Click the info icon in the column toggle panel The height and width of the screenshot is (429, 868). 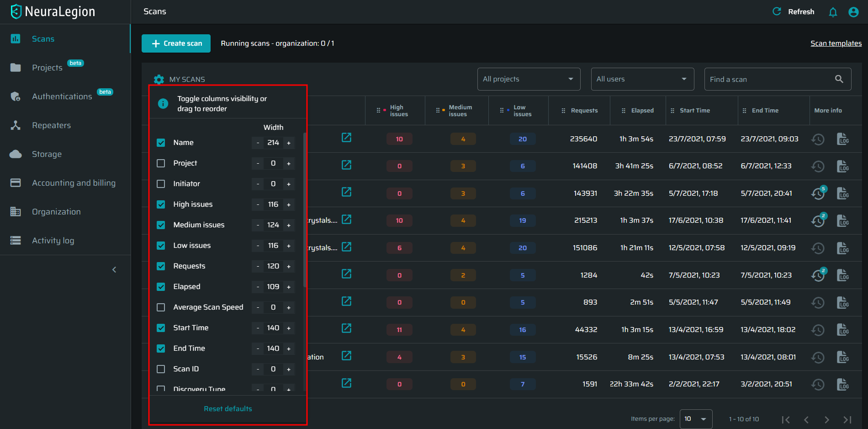(163, 104)
